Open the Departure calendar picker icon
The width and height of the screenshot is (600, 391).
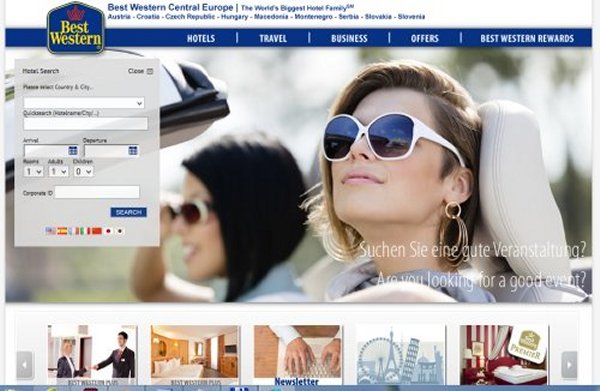pyautogui.click(x=133, y=150)
